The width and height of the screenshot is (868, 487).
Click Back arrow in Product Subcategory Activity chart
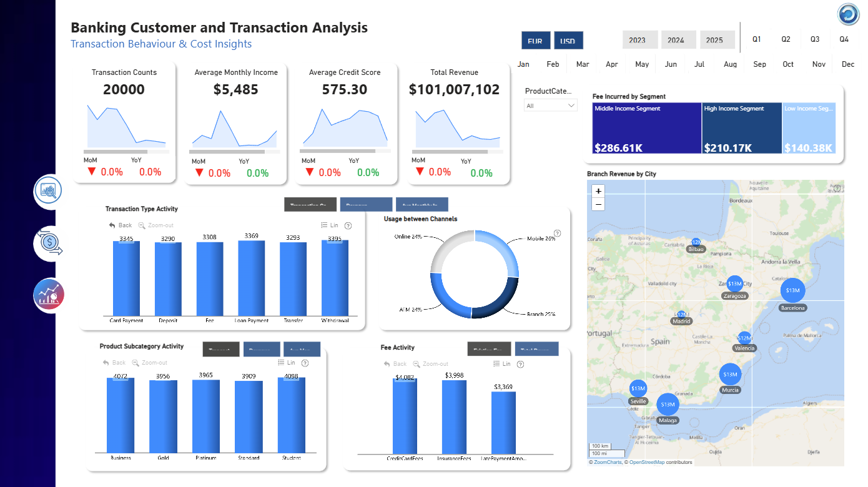[114, 363]
